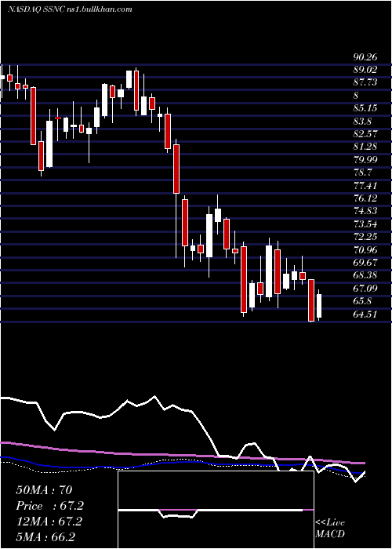This screenshot has height=549, width=392.
Task: Click the 12MA : 67.2 readout
Action: 49,522
